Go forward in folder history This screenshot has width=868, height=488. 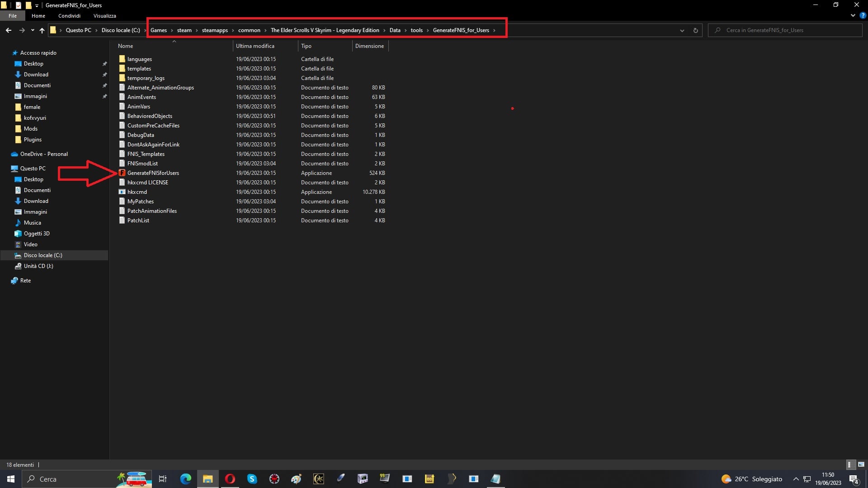(x=22, y=30)
